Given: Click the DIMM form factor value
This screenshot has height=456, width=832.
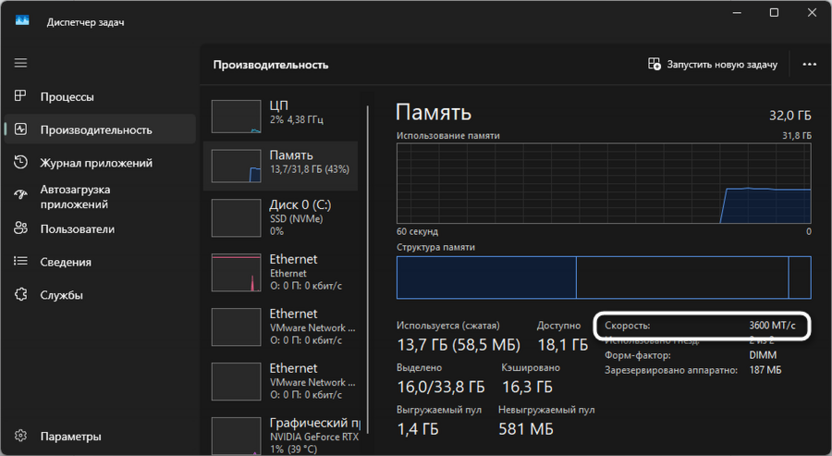Looking at the screenshot, I should [762, 355].
